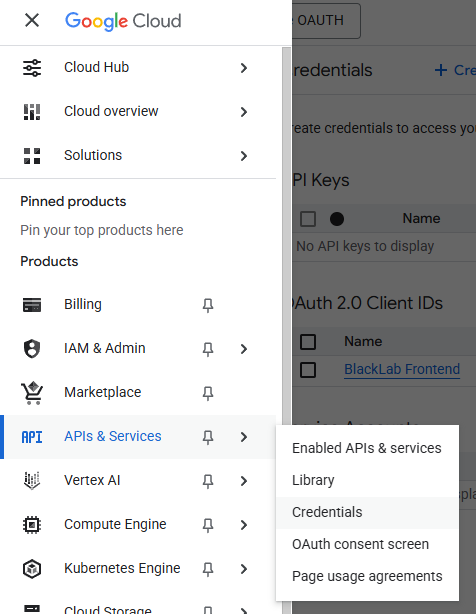
Task: Click the black status dot in API Keys header
Action: pos(337,219)
